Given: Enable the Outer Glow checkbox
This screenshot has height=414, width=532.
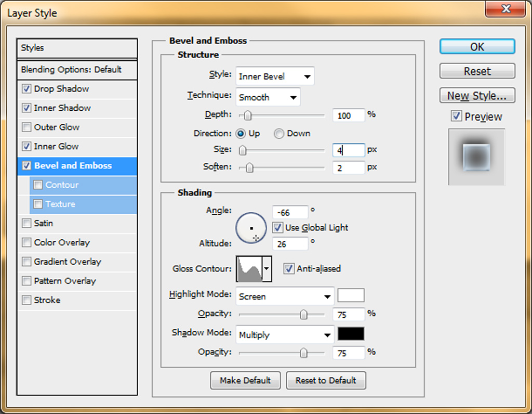Looking at the screenshot, I should 26,127.
